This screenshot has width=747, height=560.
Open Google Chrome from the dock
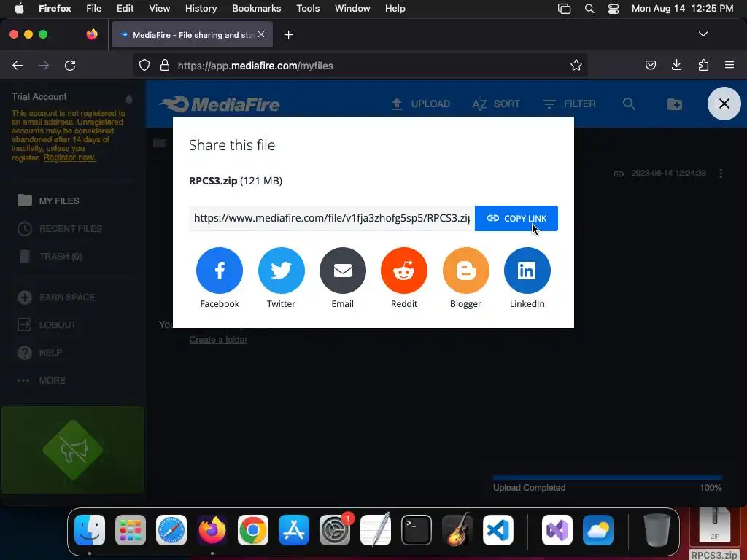(253, 530)
